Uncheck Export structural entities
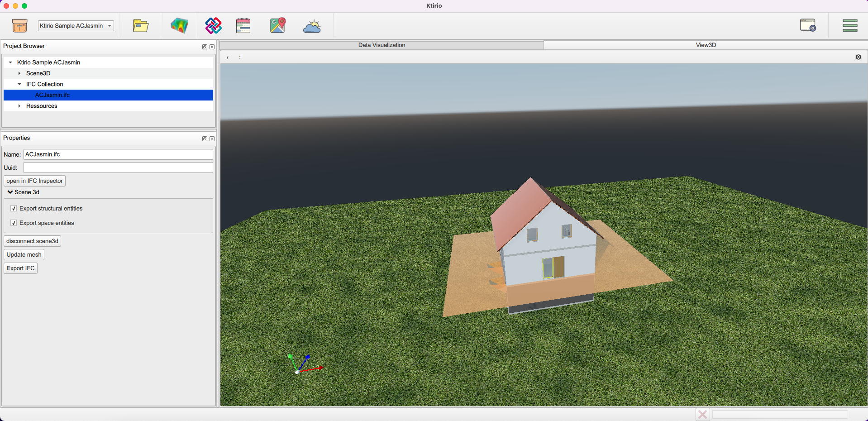 [x=14, y=208]
